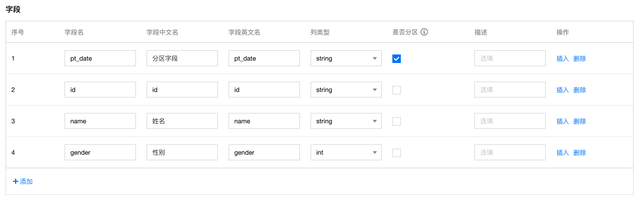Click the description field in the gender row
Viewport: 644px width, 202px height.
point(510,153)
